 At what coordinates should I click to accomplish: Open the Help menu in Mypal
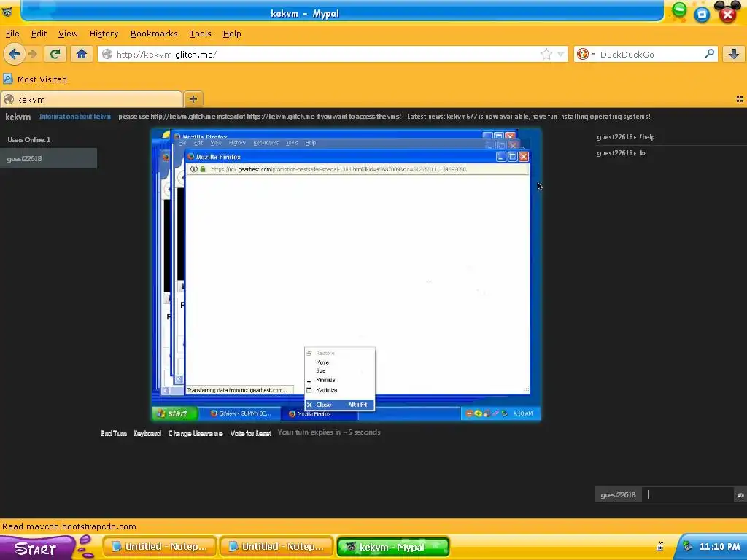pos(232,34)
